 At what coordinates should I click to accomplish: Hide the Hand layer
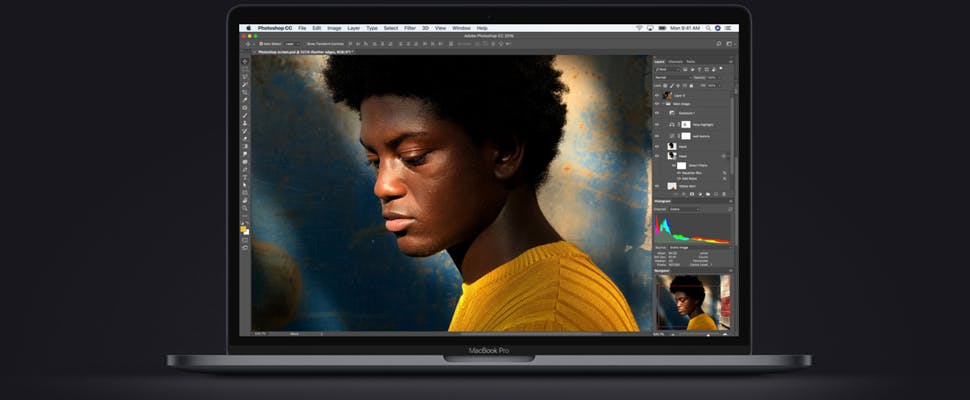[657, 146]
